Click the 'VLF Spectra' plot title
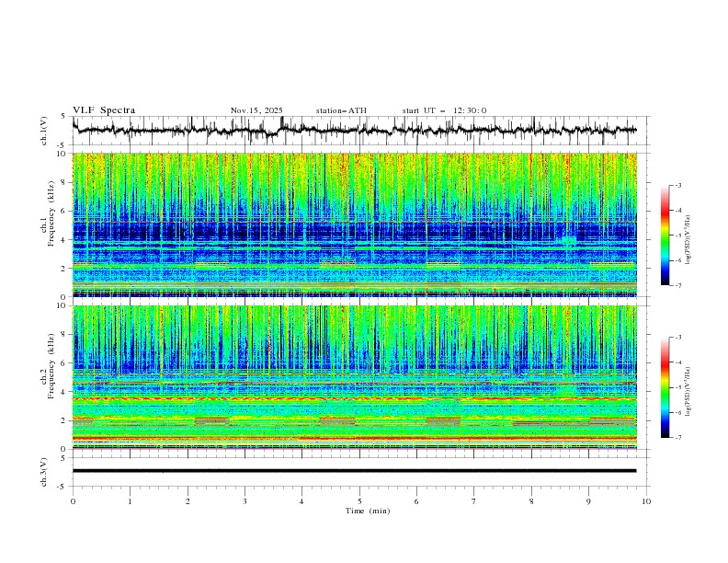 (x=104, y=110)
